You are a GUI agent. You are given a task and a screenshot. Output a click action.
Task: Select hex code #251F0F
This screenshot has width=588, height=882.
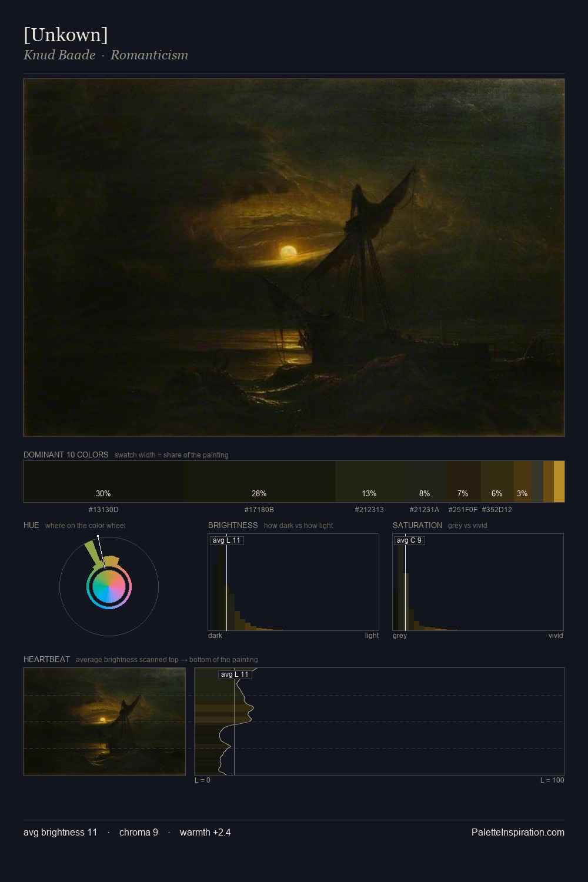point(463,510)
